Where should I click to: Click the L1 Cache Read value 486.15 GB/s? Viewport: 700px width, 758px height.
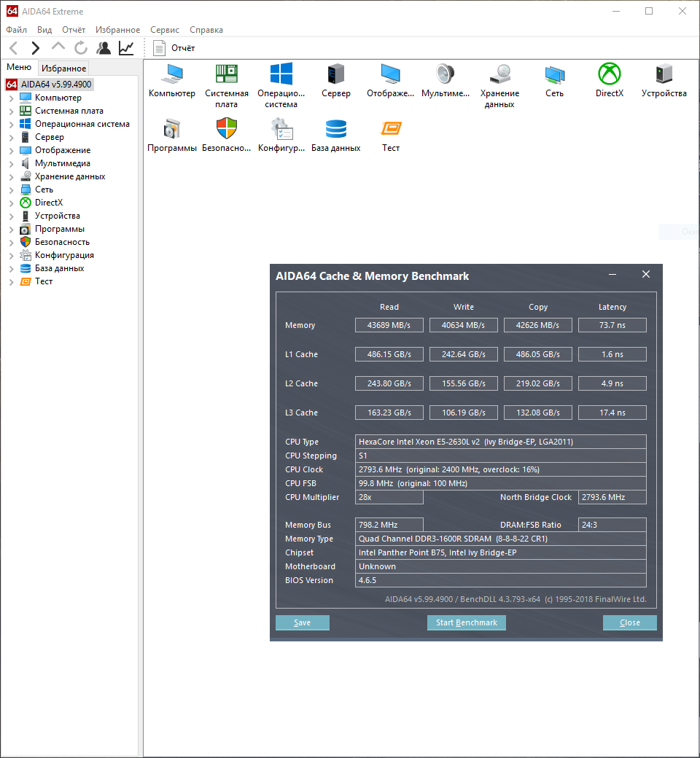[x=389, y=354]
